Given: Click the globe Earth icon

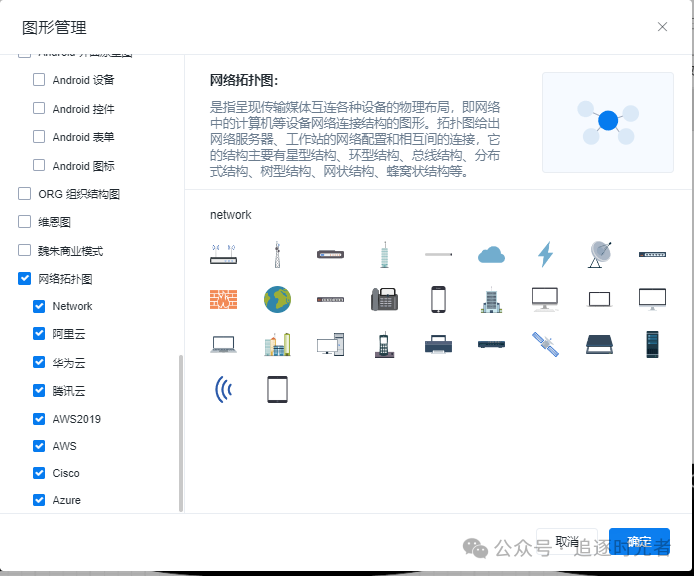Looking at the screenshot, I should click(x=277, y=299).
